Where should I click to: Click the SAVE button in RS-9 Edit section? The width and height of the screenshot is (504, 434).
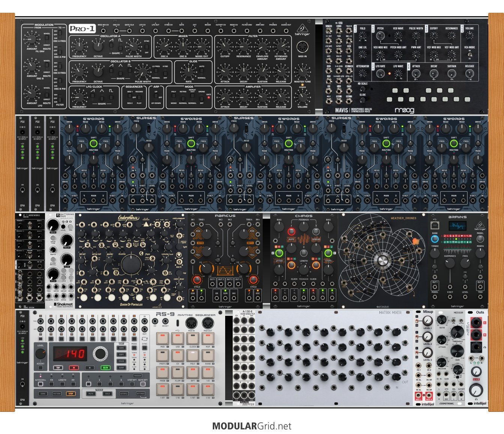[x=122, y=348]
